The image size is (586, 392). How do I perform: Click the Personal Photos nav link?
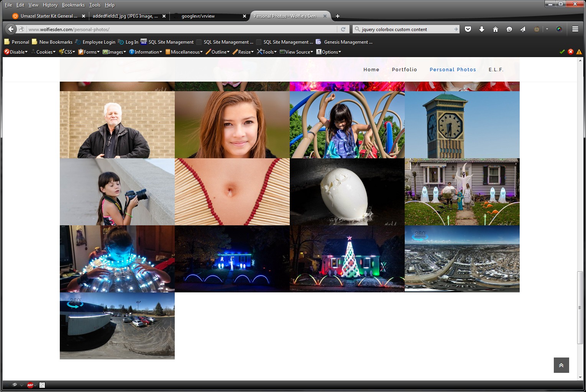click(x=453, y=69)
